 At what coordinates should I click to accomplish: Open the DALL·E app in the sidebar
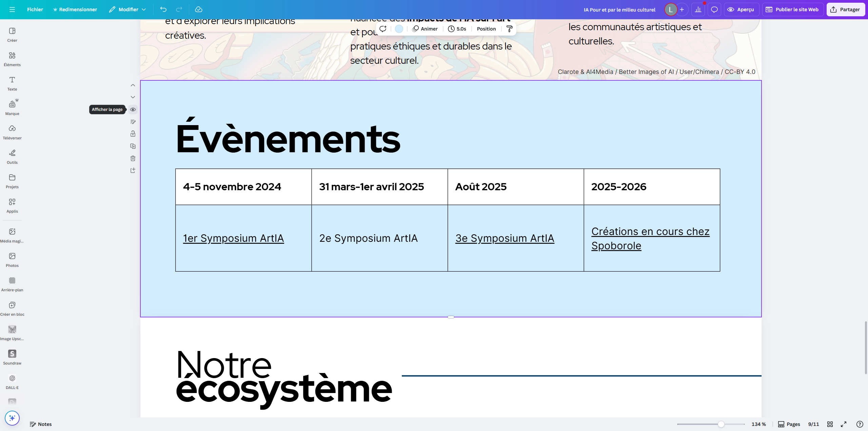pyautogui.click(x=12, y=382)
